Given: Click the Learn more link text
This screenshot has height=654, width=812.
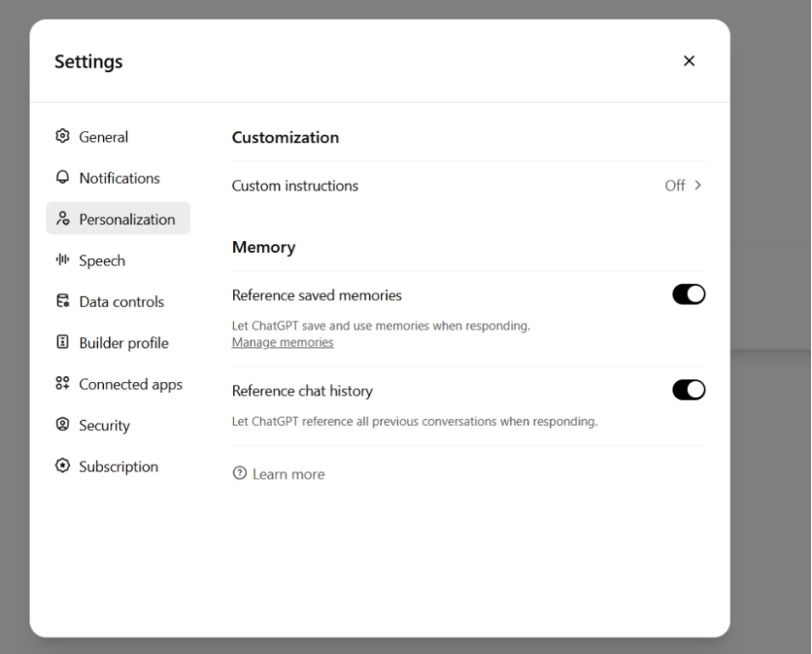Looking at the screenshot, I should [x=288, y=474].
